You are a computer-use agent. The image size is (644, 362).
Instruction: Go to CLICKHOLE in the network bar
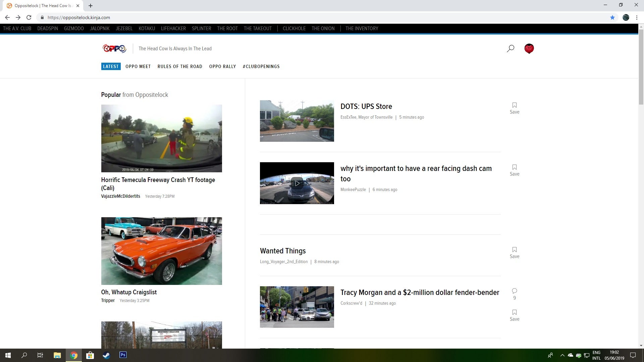[x=294, y=28]
